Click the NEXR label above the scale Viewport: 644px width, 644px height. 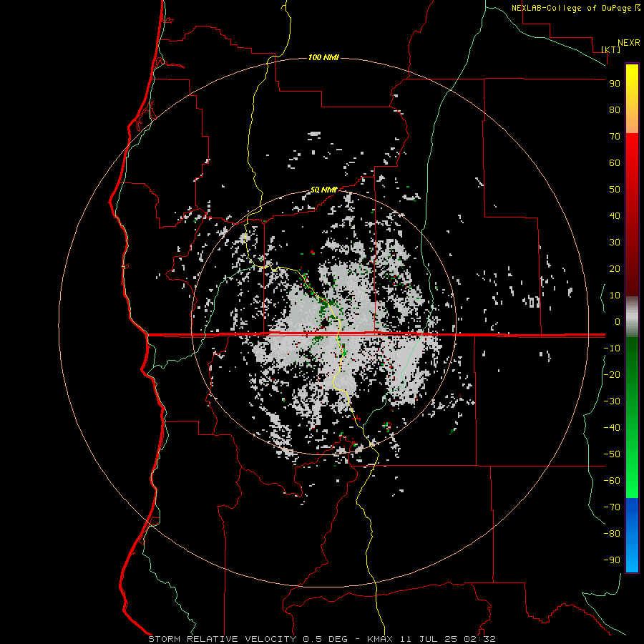point(629,43)
